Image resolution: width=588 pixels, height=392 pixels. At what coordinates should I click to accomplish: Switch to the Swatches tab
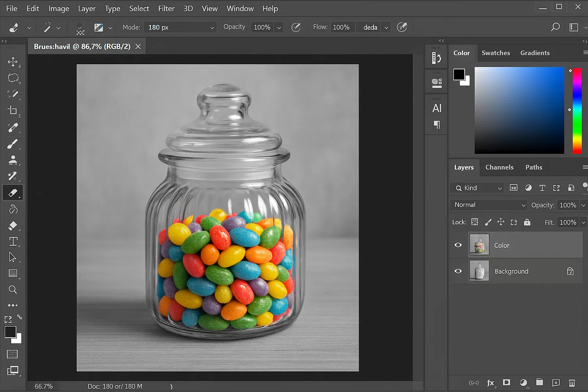(x=496, y=53)
